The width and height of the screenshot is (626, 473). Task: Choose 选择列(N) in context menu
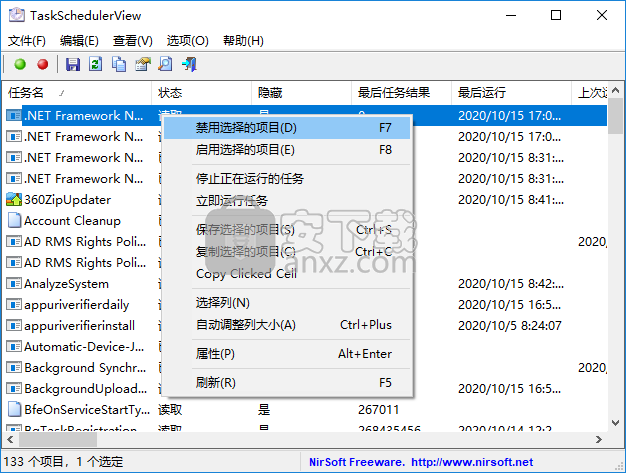[x=287, y=303]
